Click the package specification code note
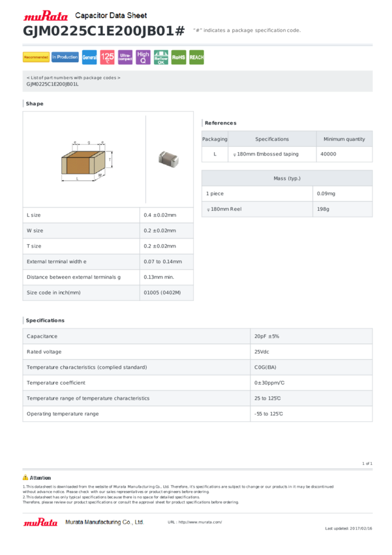 (x=247, y=31)
